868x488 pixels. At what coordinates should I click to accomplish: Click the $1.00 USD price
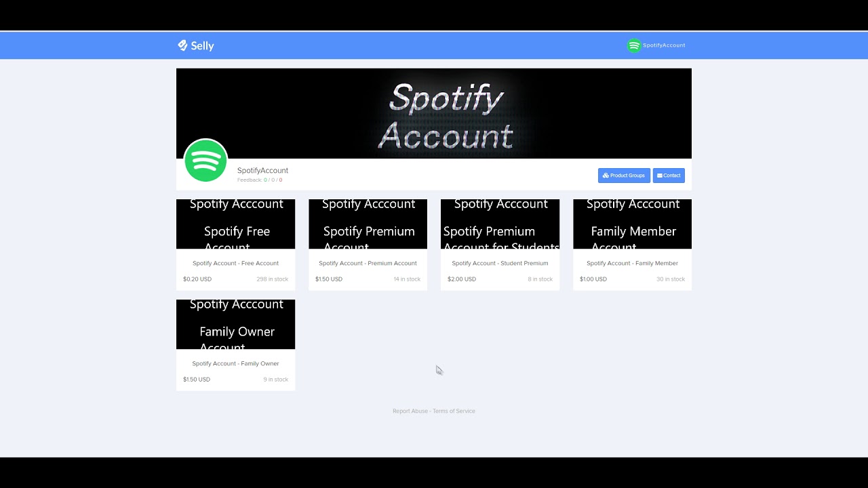point(593,279)
